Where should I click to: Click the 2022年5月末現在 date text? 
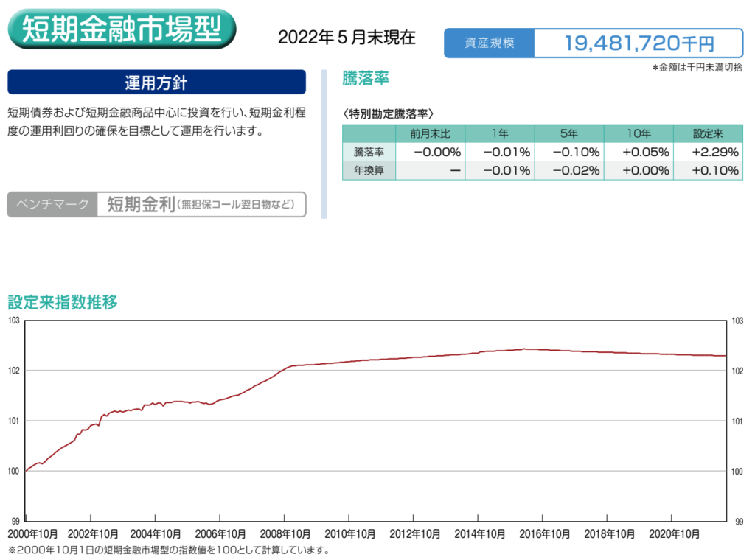(x=347, y=38)
